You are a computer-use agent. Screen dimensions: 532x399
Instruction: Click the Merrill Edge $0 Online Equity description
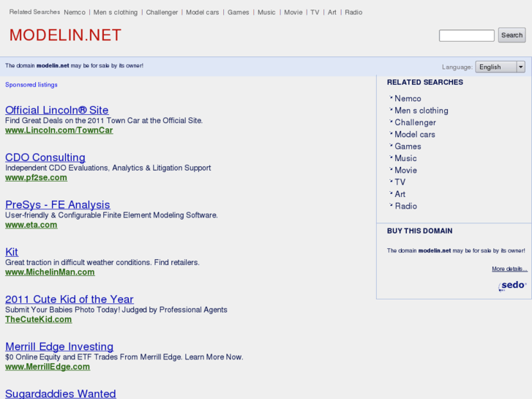(124, 357)
